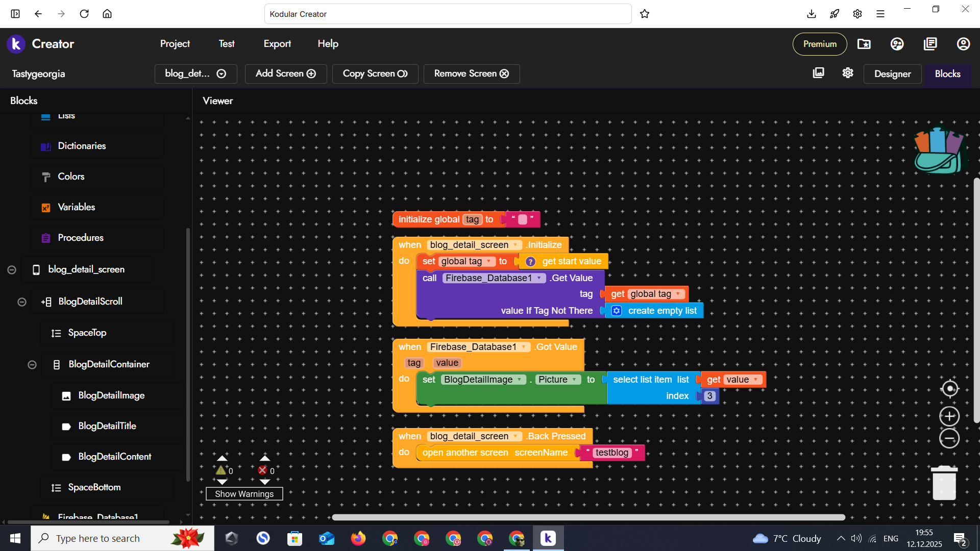The image size is (980, 551).
Task: Collapse the BlogDetailContainer tree node
Action: (x=32, y=365)
